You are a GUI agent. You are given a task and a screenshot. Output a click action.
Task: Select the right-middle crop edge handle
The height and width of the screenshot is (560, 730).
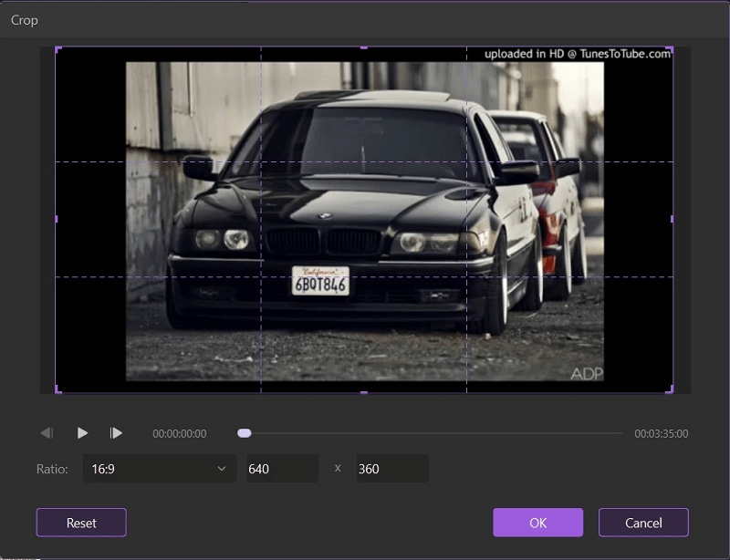(672, 218)
